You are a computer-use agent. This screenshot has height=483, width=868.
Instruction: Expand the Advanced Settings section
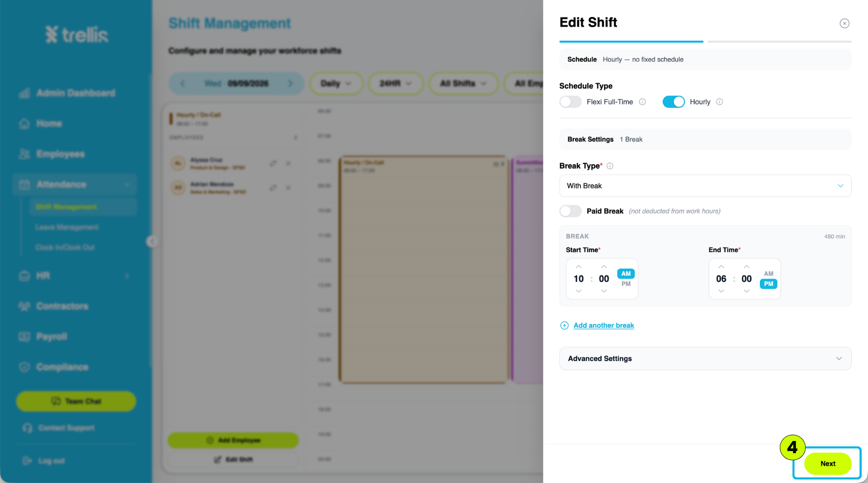705,358
